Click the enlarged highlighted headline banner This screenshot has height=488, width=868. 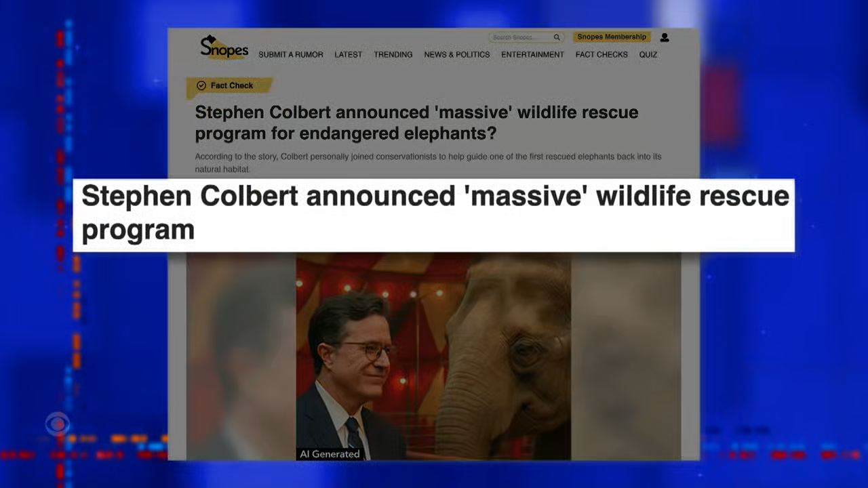(434, 216)
